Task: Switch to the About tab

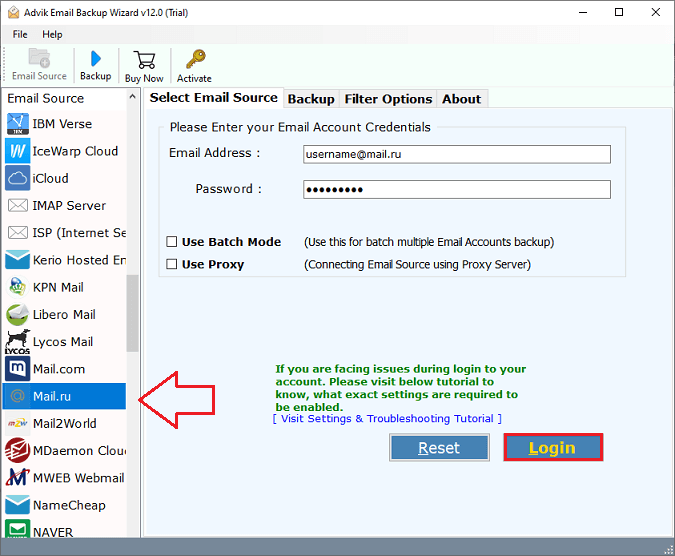Action: 461,99
